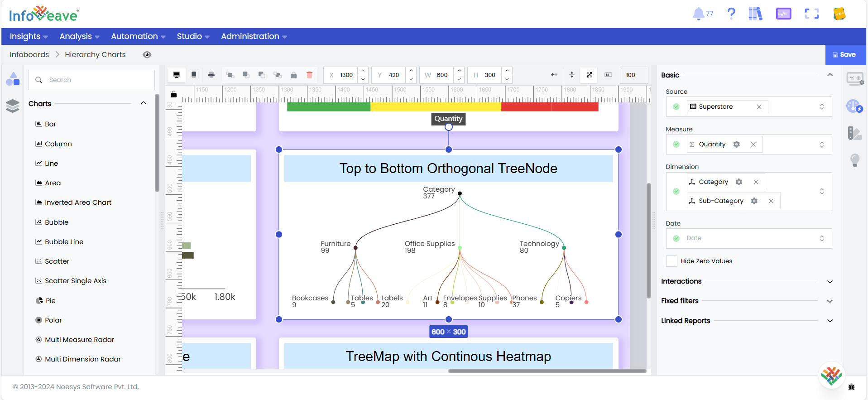Click the canvas horizontal scrollbar
Screen dimensions: 868x400
click(547, 371)
